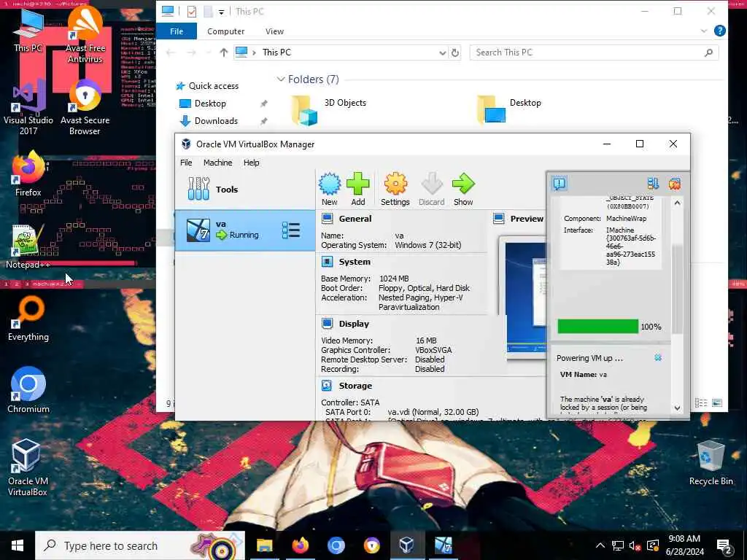747x560 pixels.
Task: Select the Desktop folder in Folders group
Action: pyautogui.click(x=510, y=109)
